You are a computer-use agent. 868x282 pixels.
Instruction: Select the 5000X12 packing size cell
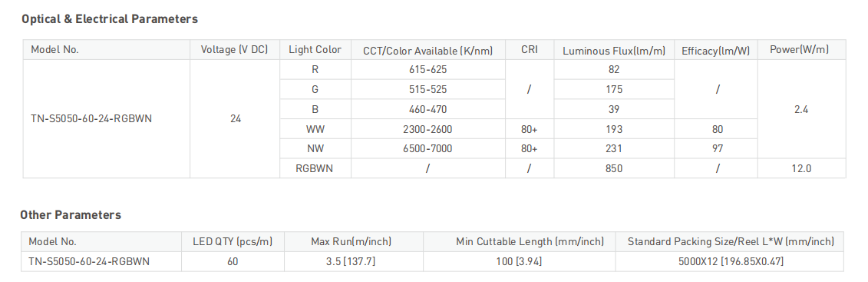point(730,261)
